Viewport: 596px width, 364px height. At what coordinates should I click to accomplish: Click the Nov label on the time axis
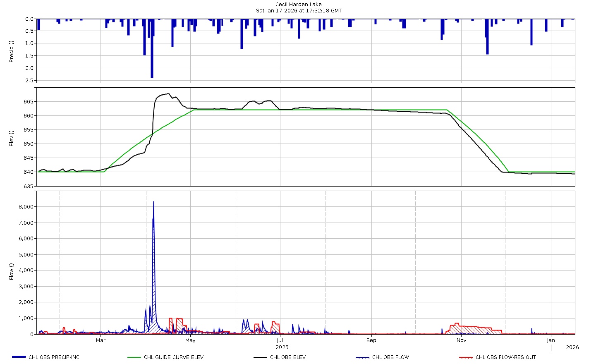tap(461, 340)
